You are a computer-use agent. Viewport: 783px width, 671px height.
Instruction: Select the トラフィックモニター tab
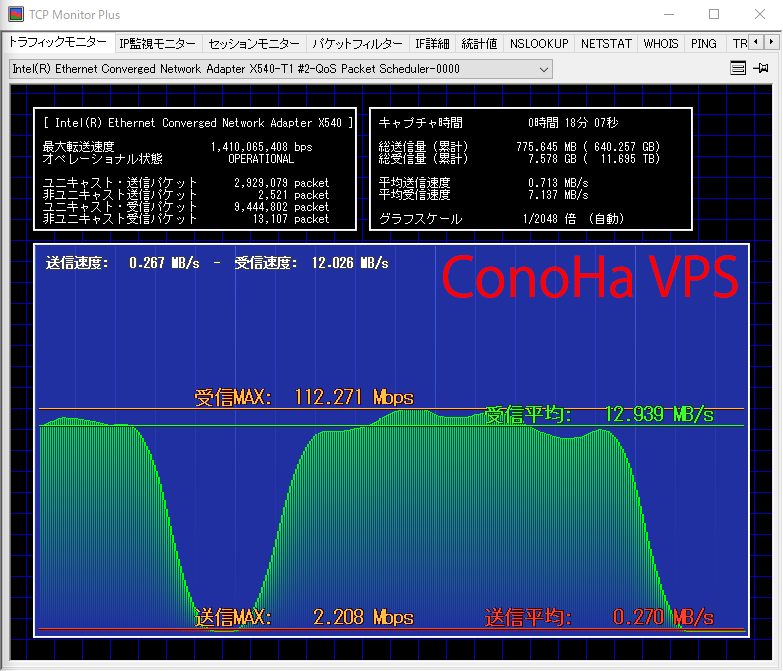pyautogui.click(x=57, y=43)
